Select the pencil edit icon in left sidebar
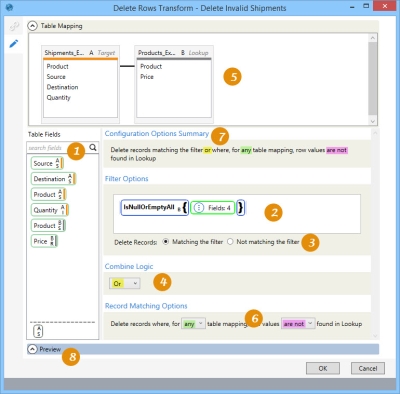Viewport: 400px width, 394px height. pyautogui.click(x=14, y=43)
